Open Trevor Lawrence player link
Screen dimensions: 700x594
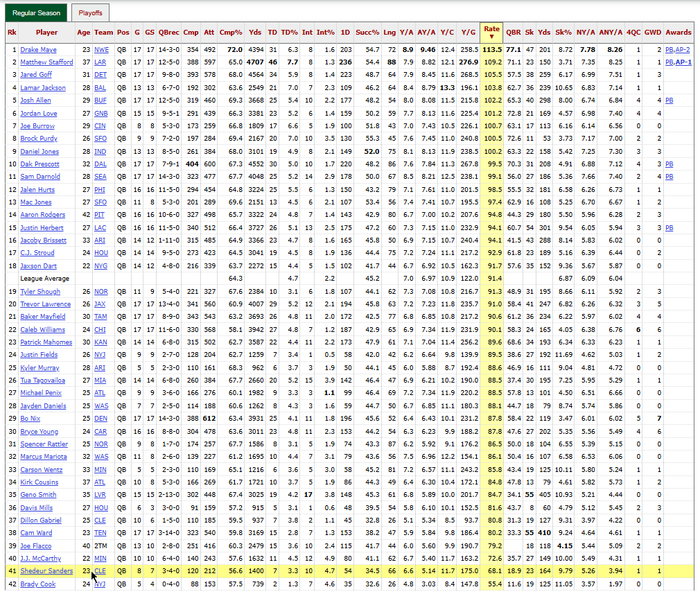click(x=45, y=304)
